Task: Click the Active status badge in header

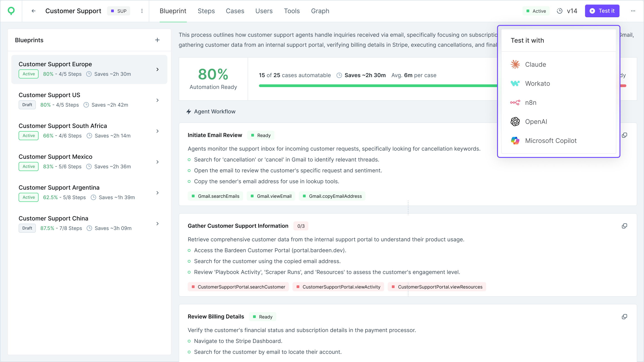Action: (536, 11)
